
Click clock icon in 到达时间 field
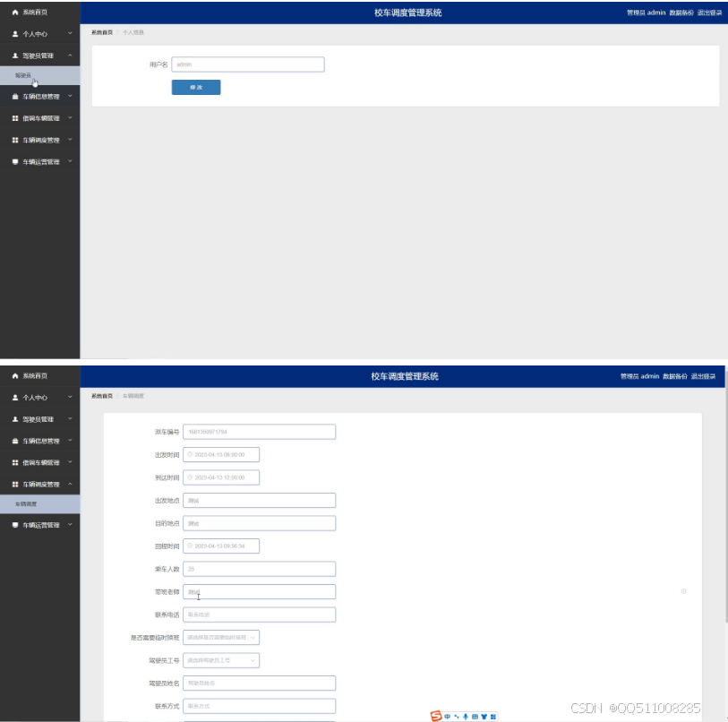(190, 477)
